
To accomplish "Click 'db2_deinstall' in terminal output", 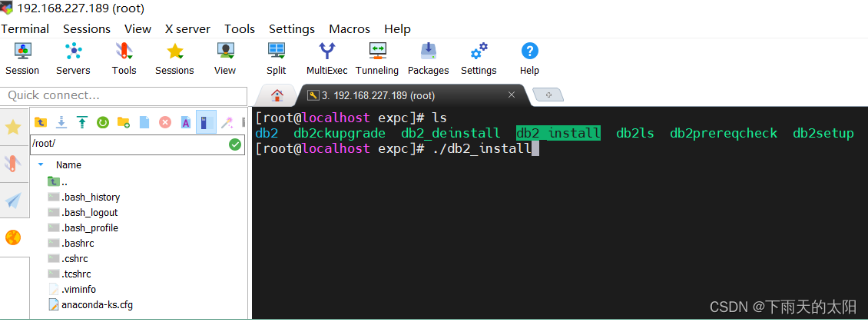I will click(451, 133).
